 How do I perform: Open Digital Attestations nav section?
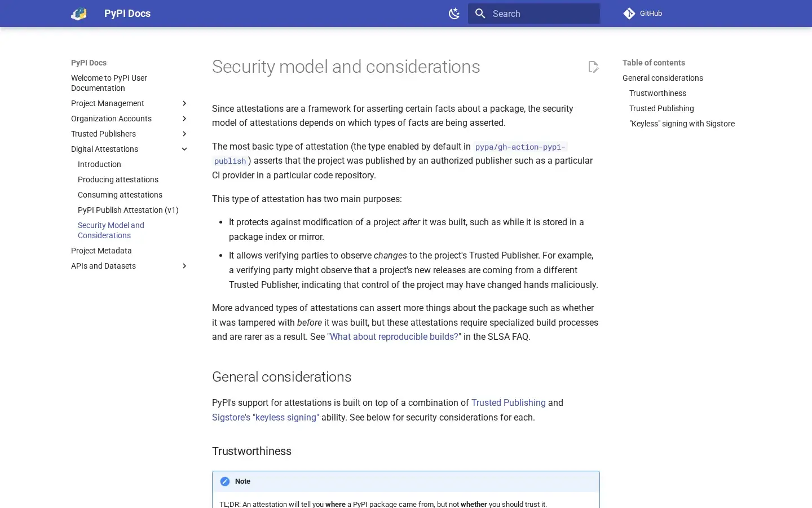pos(105,149)
